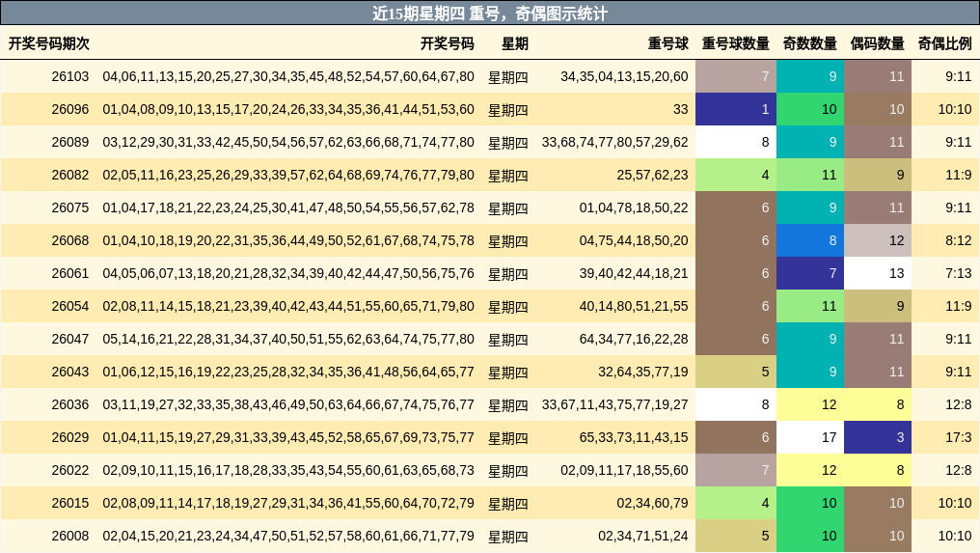Click the draw numbers in row 26096

(x=288, y=109)
